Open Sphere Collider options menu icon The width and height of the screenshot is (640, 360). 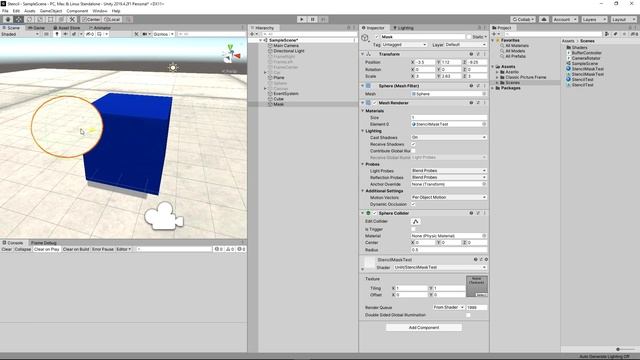click(484, 213)
